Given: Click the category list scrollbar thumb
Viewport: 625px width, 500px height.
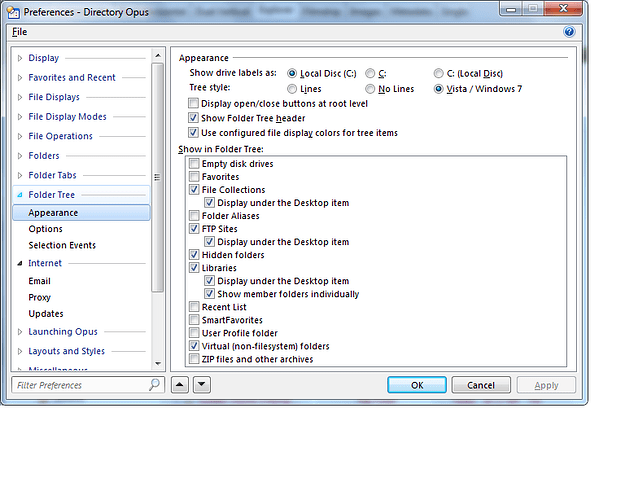Looking at the screenshot, I should pos(158,177).
